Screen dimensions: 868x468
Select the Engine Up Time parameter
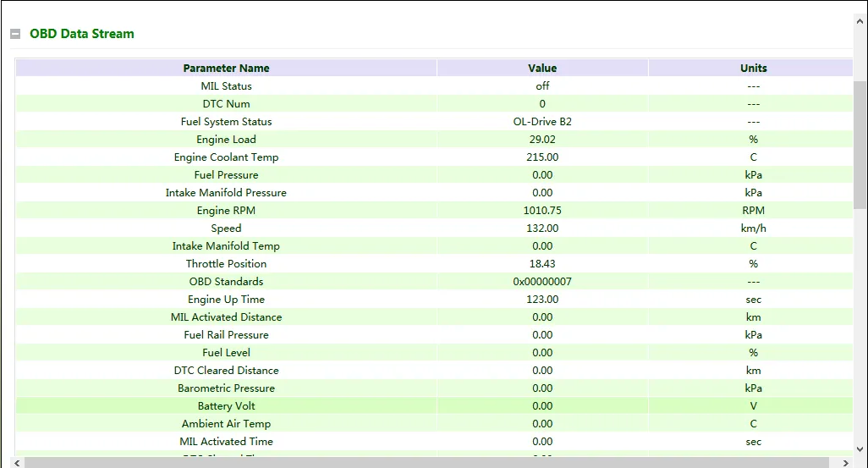click(227, 300)
